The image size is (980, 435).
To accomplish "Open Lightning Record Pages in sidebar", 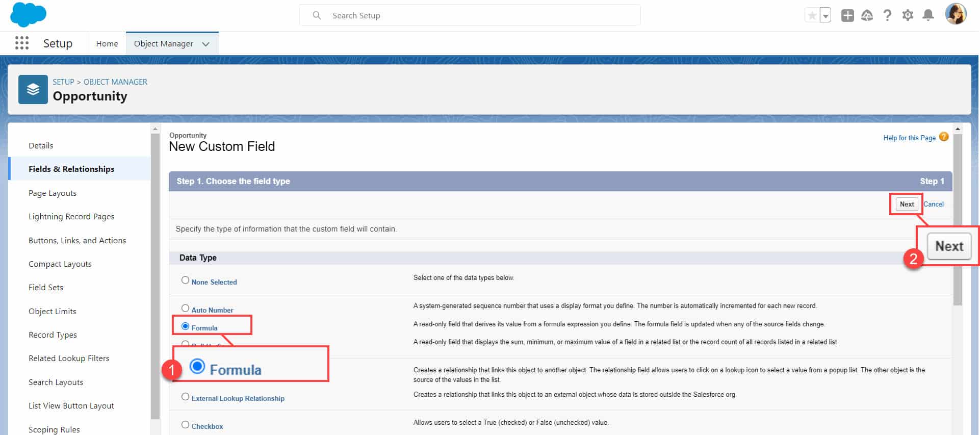I will (71, 216).
